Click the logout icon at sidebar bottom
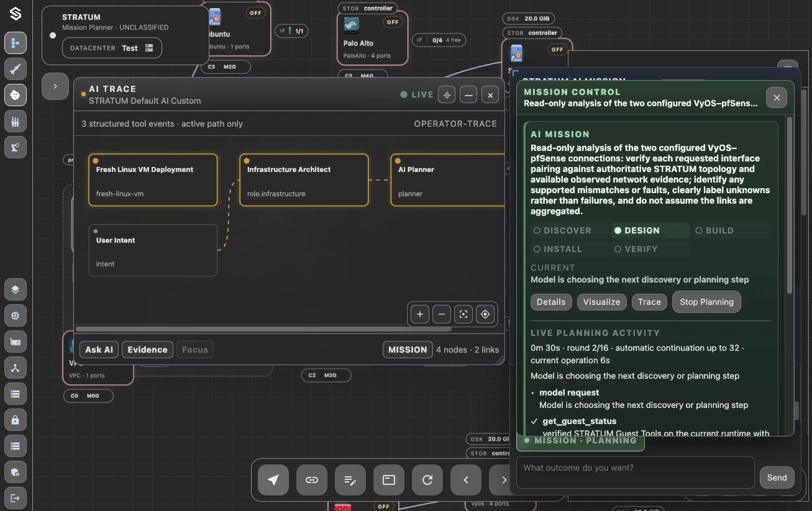812x511 pixels. pyautogui.click(x=16, y=497)
